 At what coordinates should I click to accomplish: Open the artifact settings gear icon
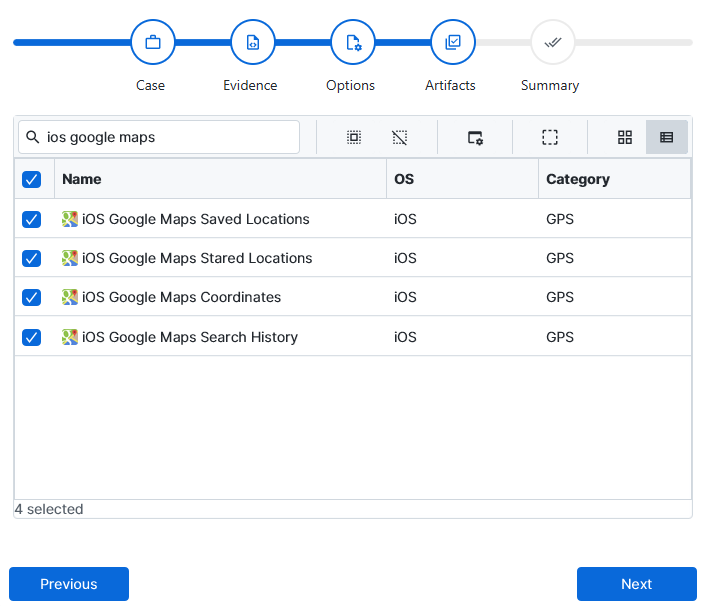[475, 137]
